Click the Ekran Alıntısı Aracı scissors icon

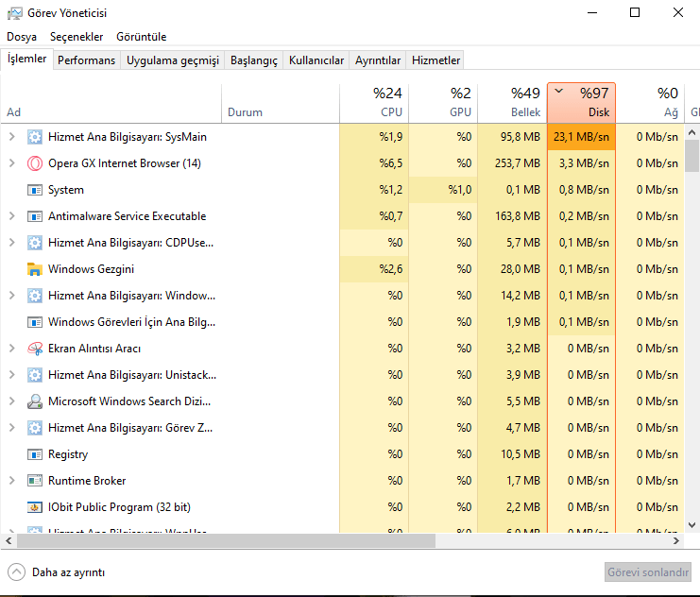35,349
